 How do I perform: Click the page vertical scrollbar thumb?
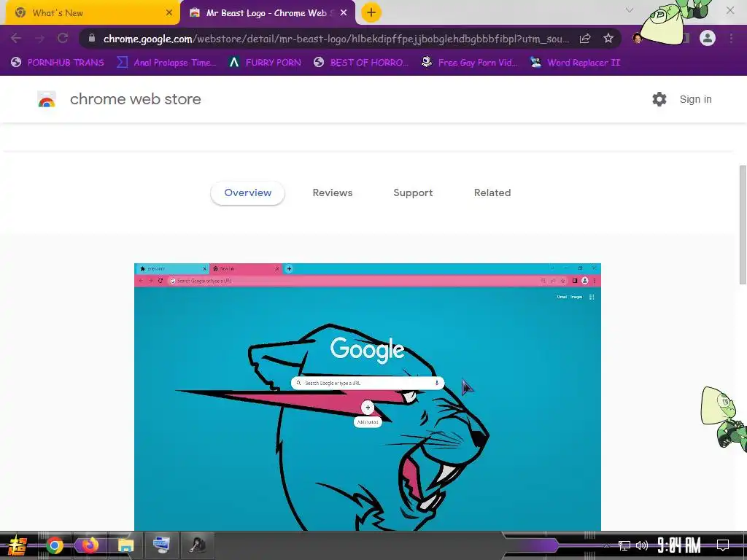[743, 225]
